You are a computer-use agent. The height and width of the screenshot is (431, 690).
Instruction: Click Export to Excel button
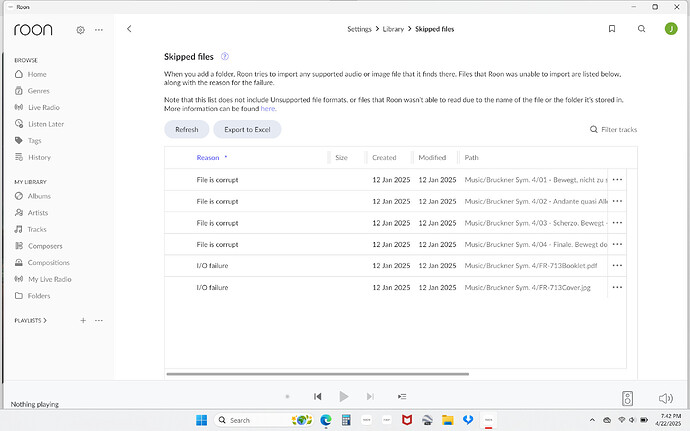click(247, 129)
